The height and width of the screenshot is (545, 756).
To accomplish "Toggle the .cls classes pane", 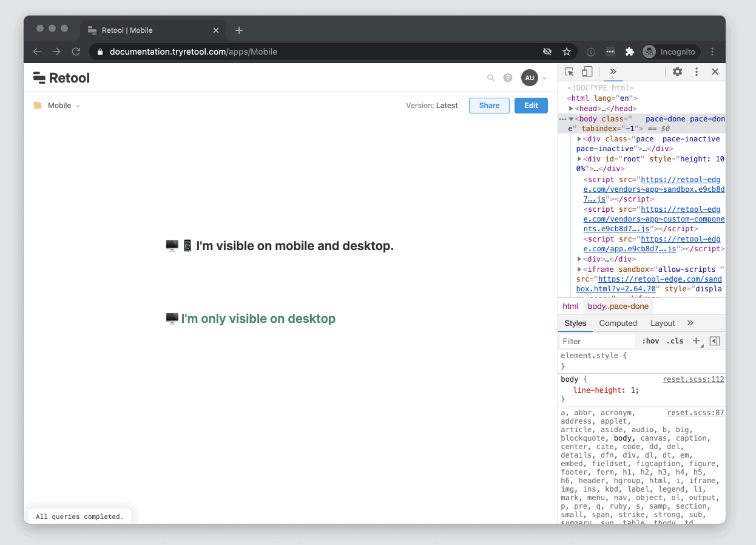I will click(x=675, y=341).
